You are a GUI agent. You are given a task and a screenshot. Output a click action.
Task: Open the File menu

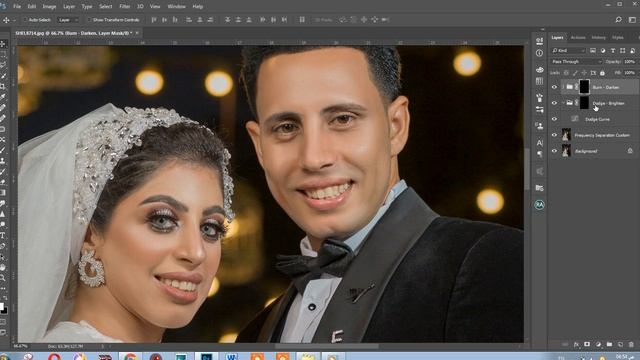(x=17, y=7)
